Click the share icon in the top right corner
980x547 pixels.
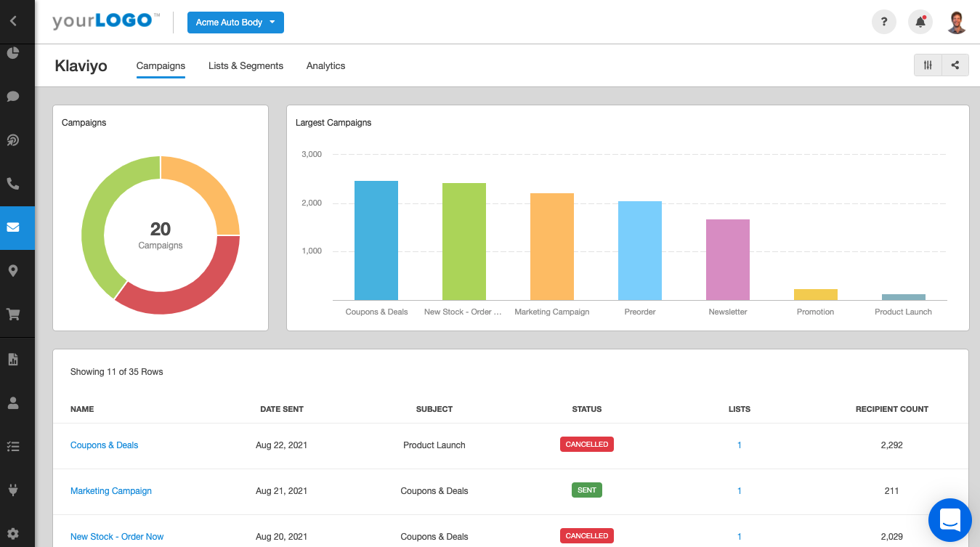(x=955, y=65)
